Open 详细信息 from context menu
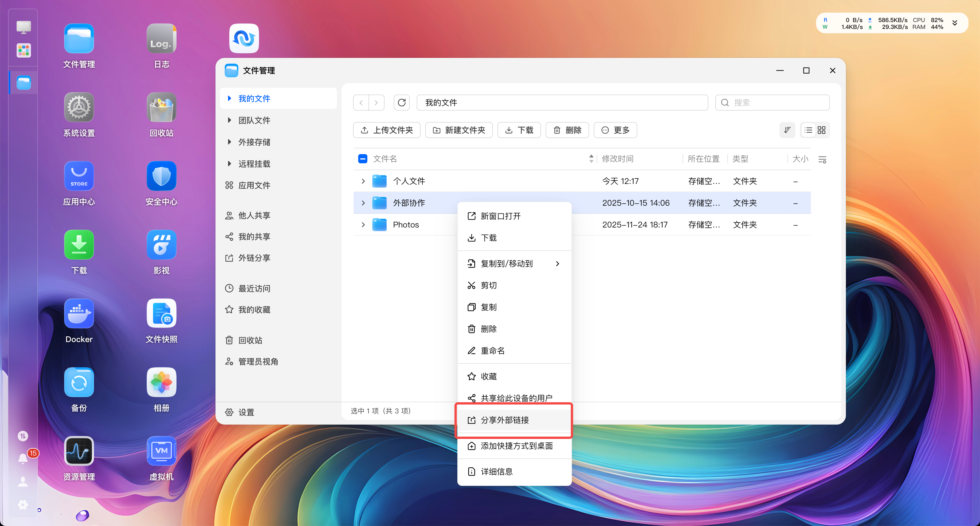Viewport: 980px width, 526px height. tap(514, 472)
